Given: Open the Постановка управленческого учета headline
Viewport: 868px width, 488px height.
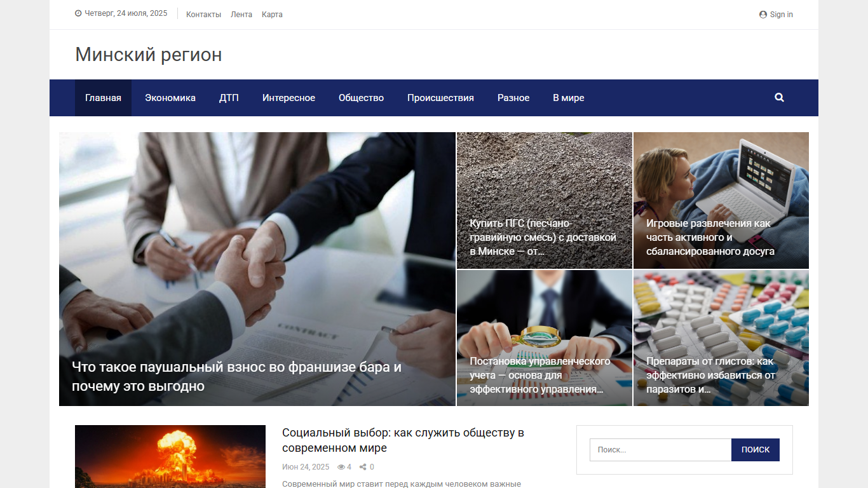Looking at the screenshot, I should pos(540,375).
